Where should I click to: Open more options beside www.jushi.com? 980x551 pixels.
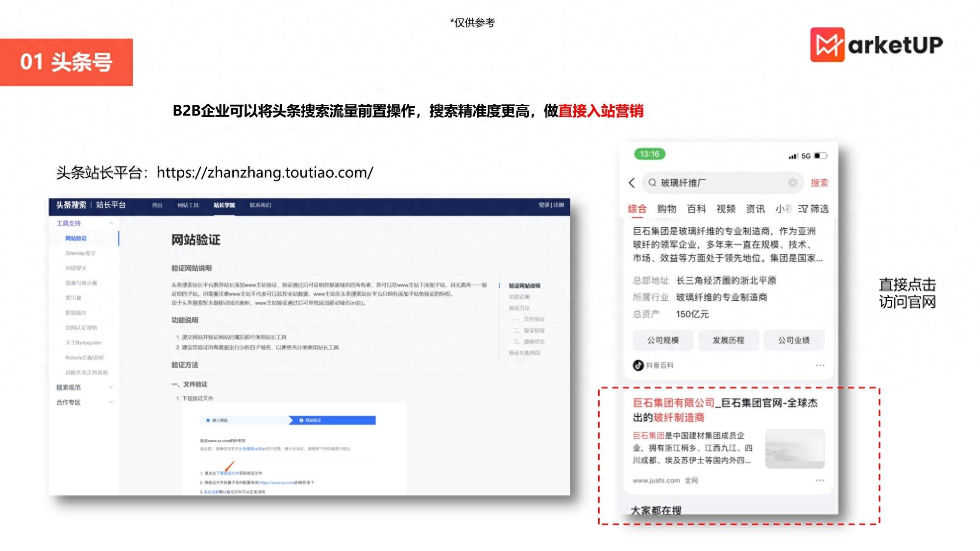pyautogui.click(x=820, y=480)
